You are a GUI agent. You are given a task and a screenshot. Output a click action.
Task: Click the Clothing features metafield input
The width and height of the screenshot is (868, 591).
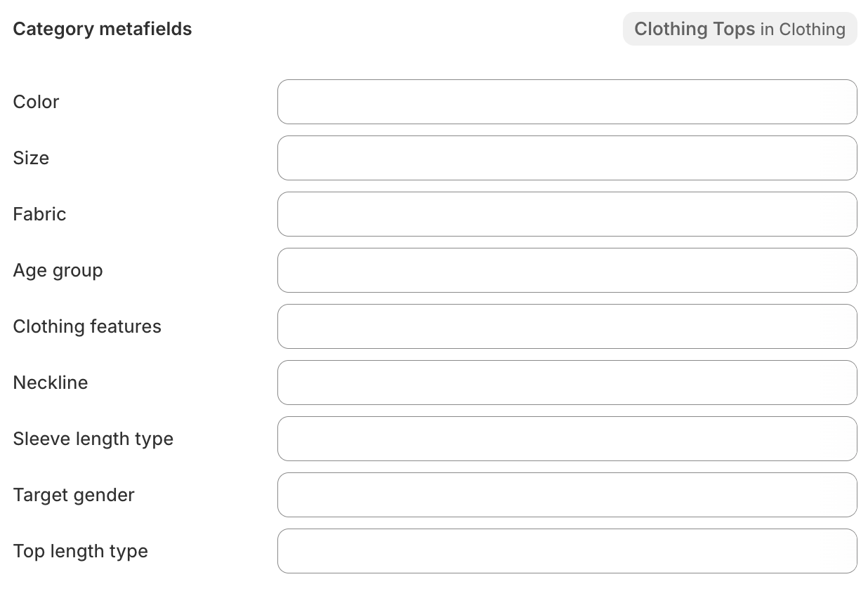pyautogui.click(x=567, y=326)
